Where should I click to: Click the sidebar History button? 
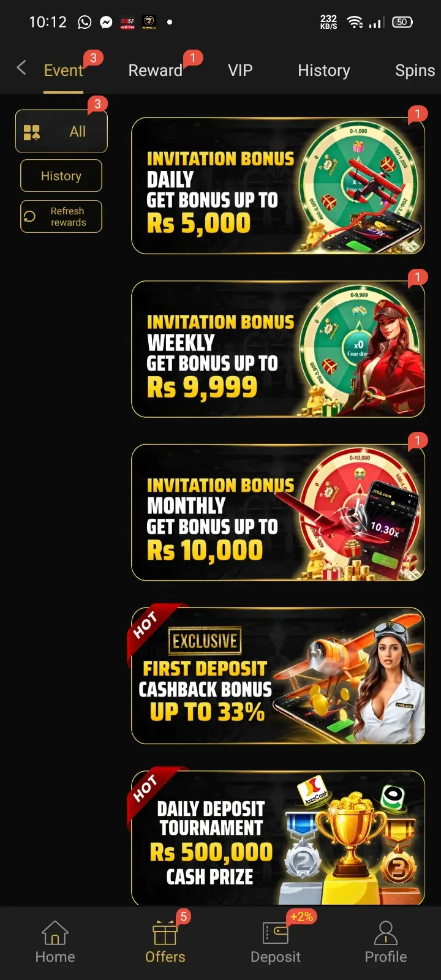tap(61, 176)
